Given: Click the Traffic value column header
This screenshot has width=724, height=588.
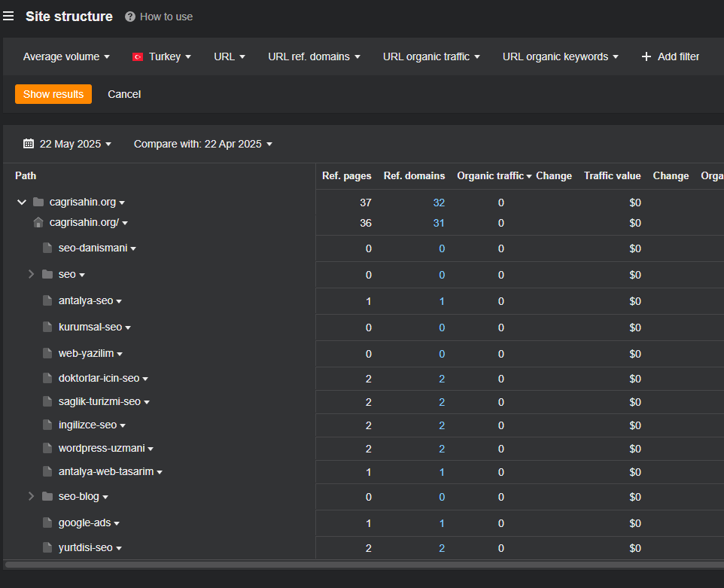Looking at the screenshot, I should coord(613,176).
